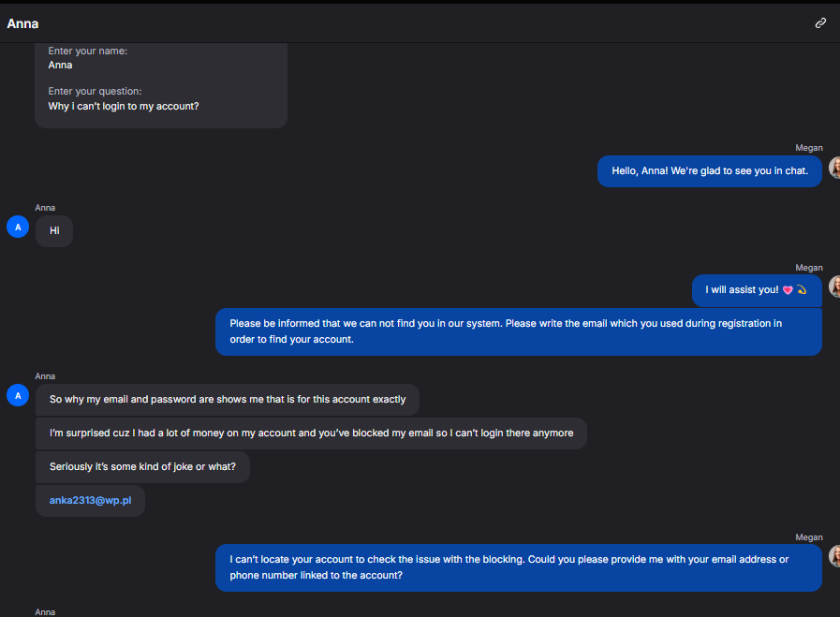The width and height of the screenshot is (840, 617).
Task: Select the Hi message bubble
Action: coord(54,231)
